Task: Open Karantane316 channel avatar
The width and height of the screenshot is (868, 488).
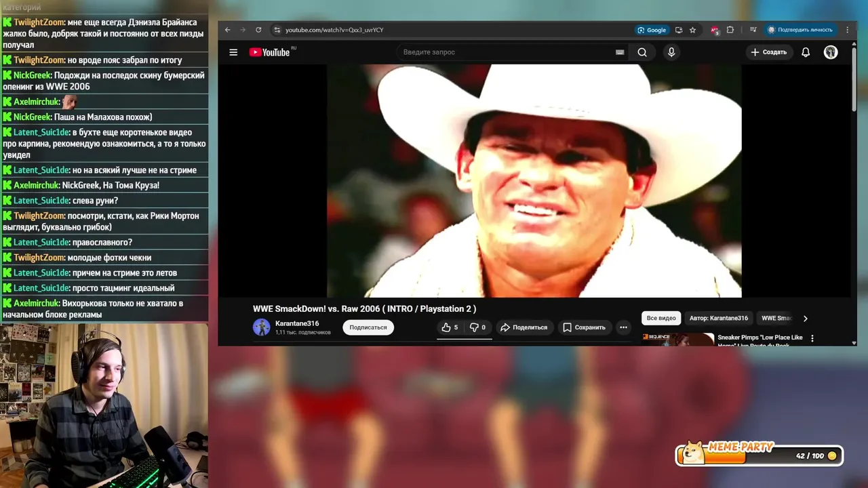Action: coord(261,327)
